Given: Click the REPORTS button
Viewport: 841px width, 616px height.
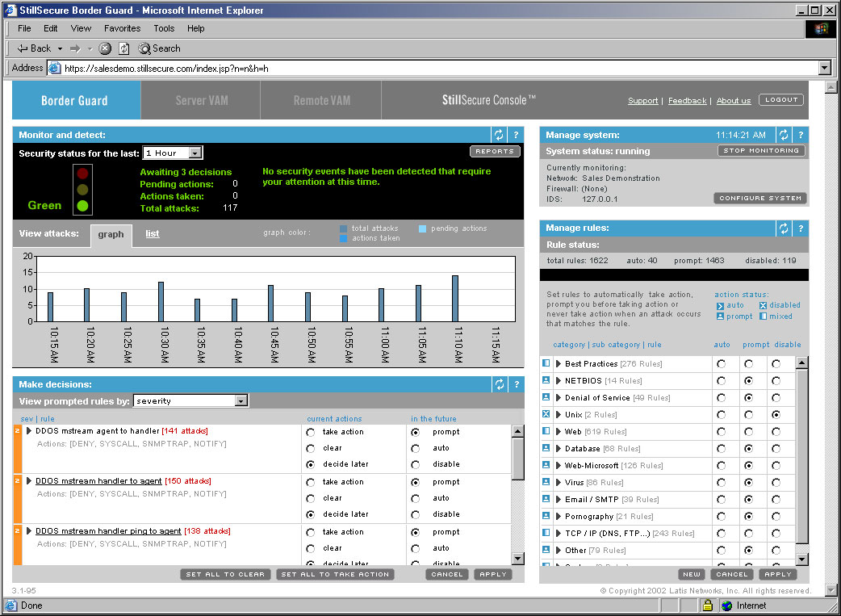Looking at the screenshot, I should 495,151.
